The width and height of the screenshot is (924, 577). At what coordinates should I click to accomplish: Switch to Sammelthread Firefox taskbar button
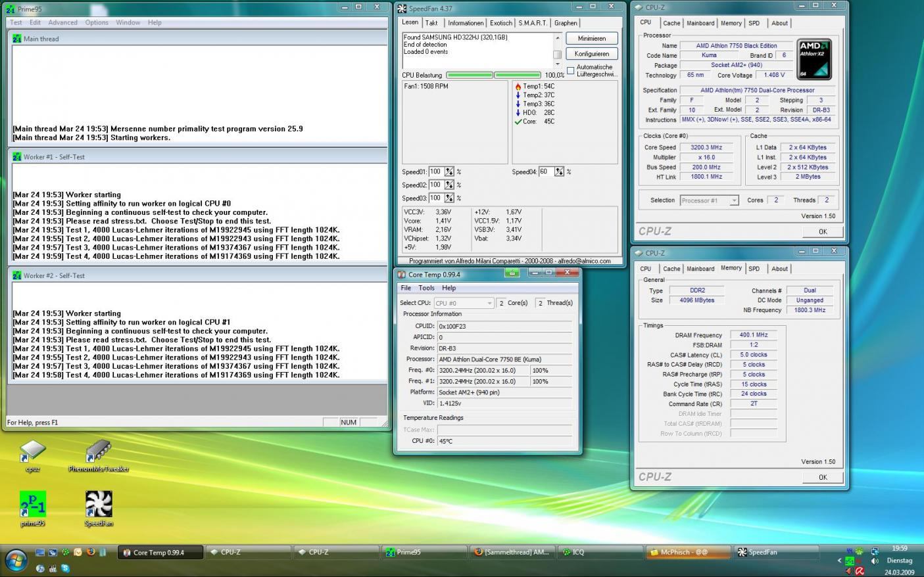click(x=513, y=553)
